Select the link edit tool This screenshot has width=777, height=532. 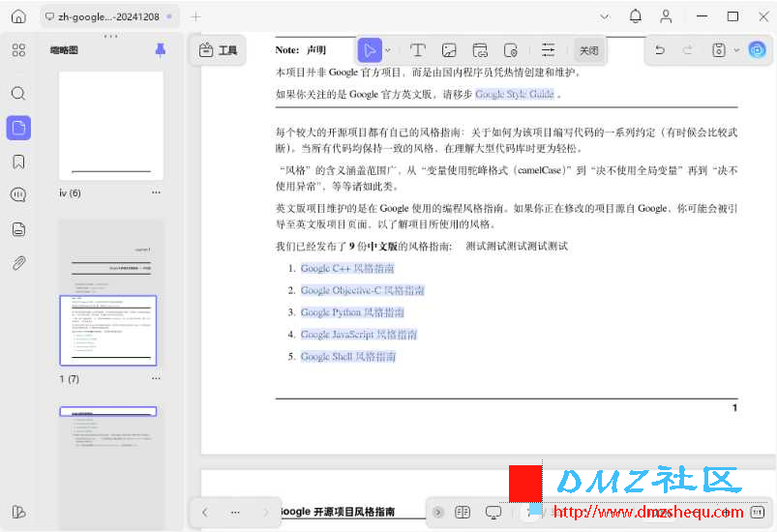pyautogui.click(x=480, y=50)
